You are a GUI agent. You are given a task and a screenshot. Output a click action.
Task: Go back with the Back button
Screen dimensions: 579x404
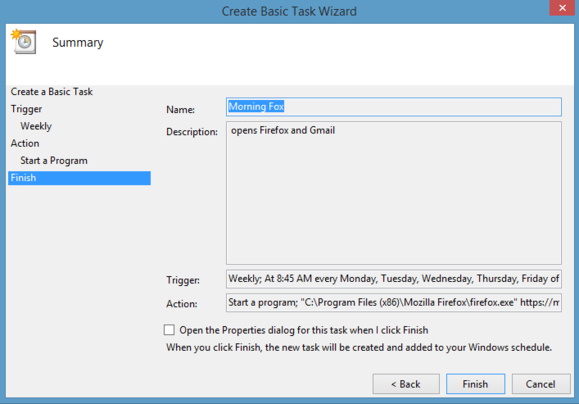(x=406, y=384)
